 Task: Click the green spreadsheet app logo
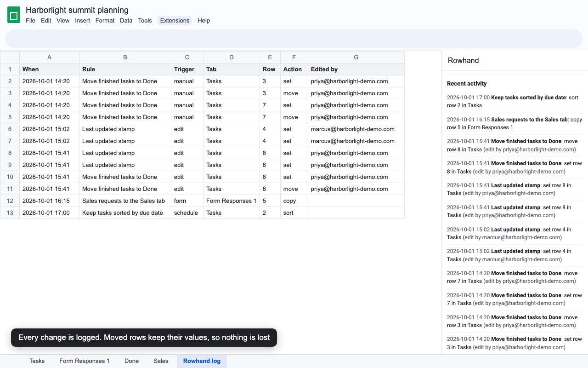[14, 15]
